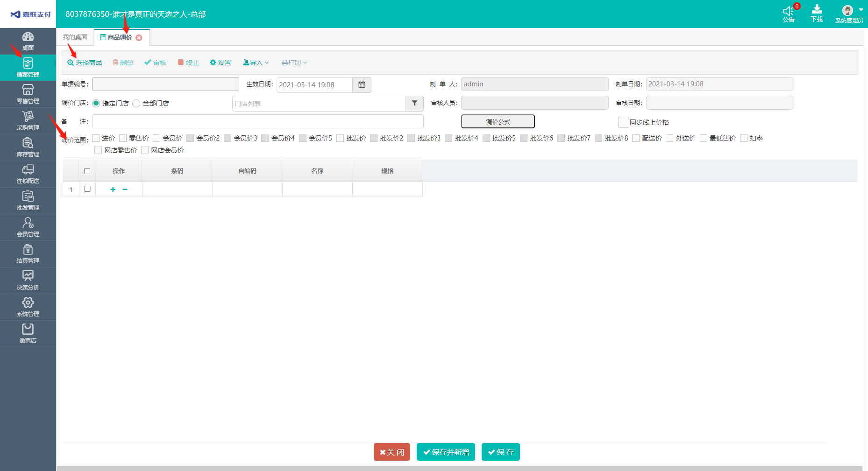Open 采购管理 in the sidebar

[x=28, y=121]
